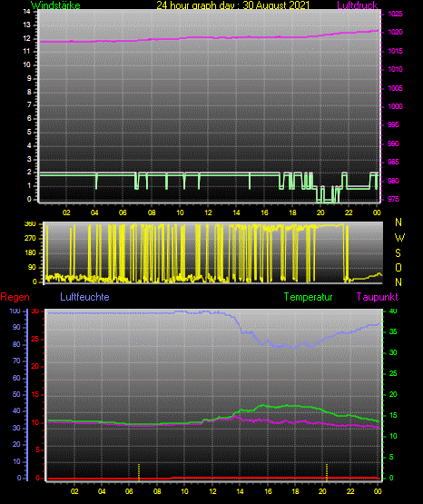Click the 'Temperatur' legend label
Screen dimensions: 423x504
(x=308, y=297)
